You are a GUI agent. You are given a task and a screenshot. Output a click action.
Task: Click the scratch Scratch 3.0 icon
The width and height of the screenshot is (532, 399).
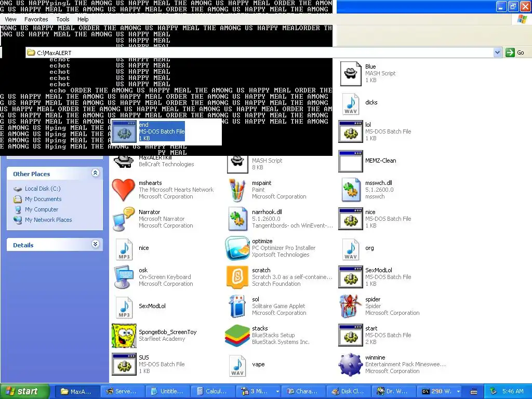coord(237,277)
